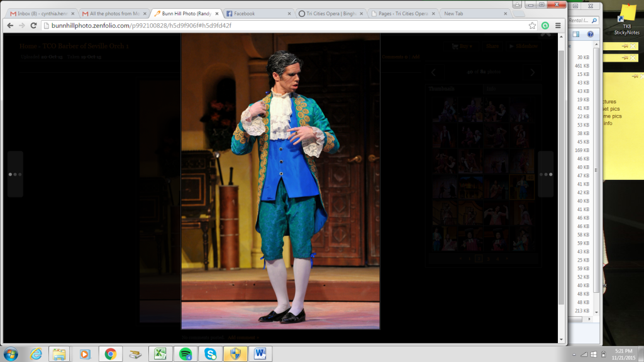Open the Chrome hamburger menu
The image size is (644, 362).
click(558, 26)
